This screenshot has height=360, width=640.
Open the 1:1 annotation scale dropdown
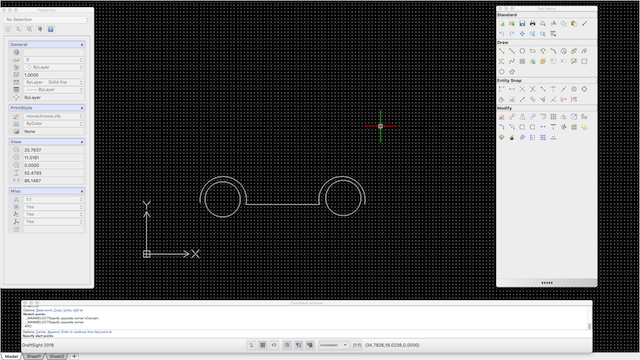tap(54, 200)
